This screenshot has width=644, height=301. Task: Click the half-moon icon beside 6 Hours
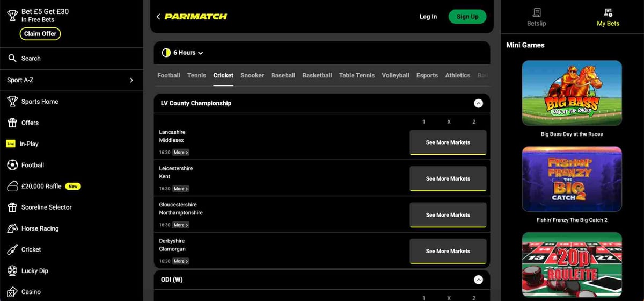166,53
